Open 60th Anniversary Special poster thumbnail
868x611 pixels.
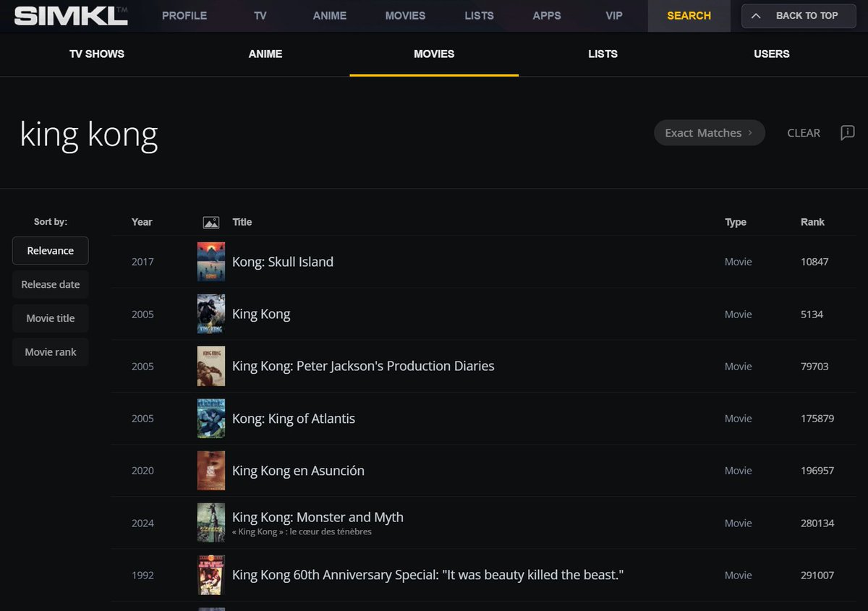click(x=211, y=575)
